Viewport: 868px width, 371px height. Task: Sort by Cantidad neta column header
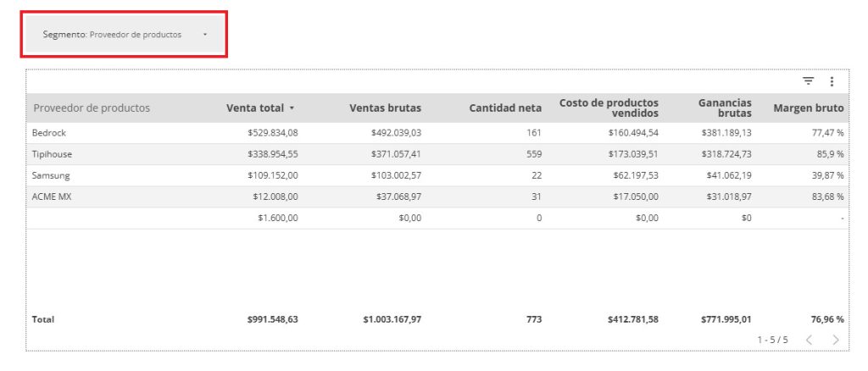505,108
